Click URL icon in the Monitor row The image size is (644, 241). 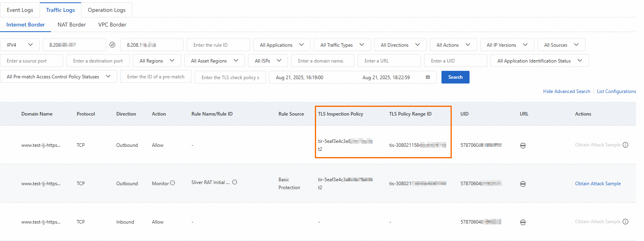pyautogui.click(x=523, y=184)
